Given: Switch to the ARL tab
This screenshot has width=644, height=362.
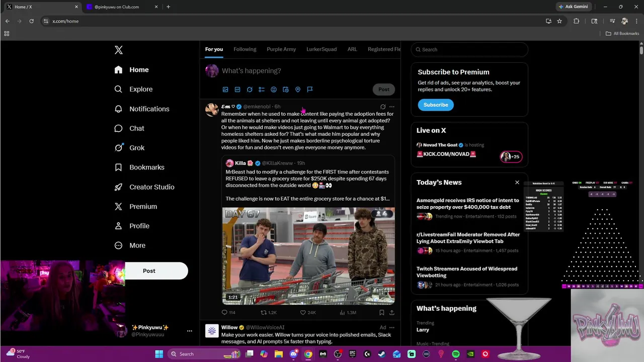Looking at the screenshot, I should point(352,49).
